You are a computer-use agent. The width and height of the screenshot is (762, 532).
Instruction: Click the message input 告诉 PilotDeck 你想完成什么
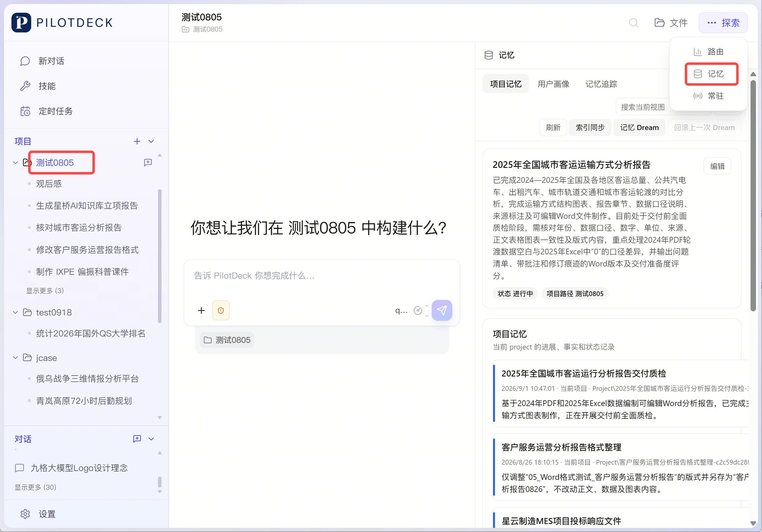pos(321,276)
